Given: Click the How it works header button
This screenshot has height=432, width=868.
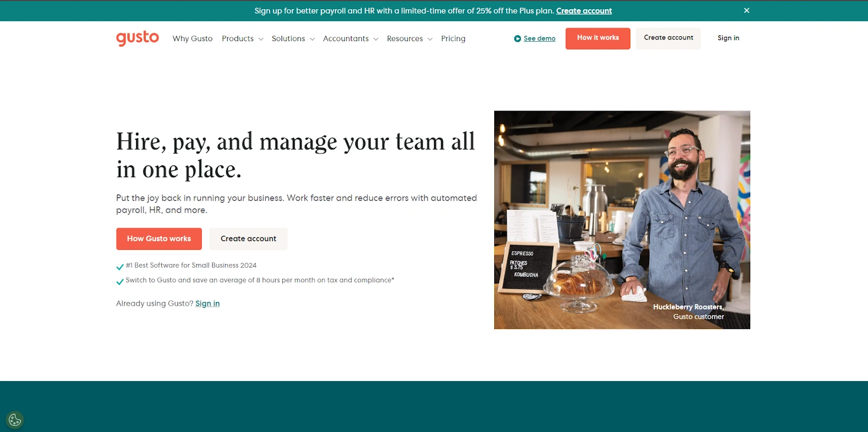Looking at the screenshot, I should pos(598,38).
